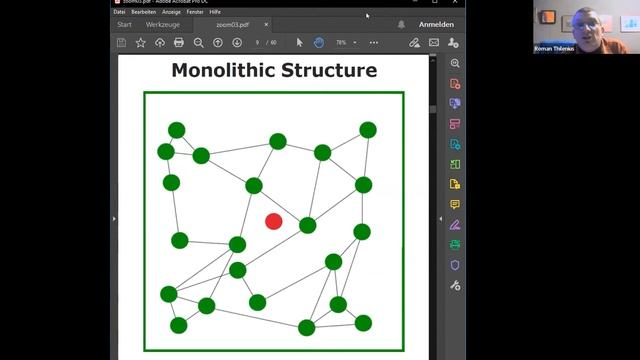
Task: Expand the left navigation pane arrow
Action: (114, 219)
